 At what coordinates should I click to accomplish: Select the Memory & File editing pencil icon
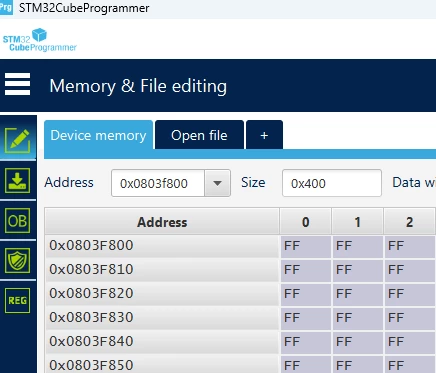17,140
